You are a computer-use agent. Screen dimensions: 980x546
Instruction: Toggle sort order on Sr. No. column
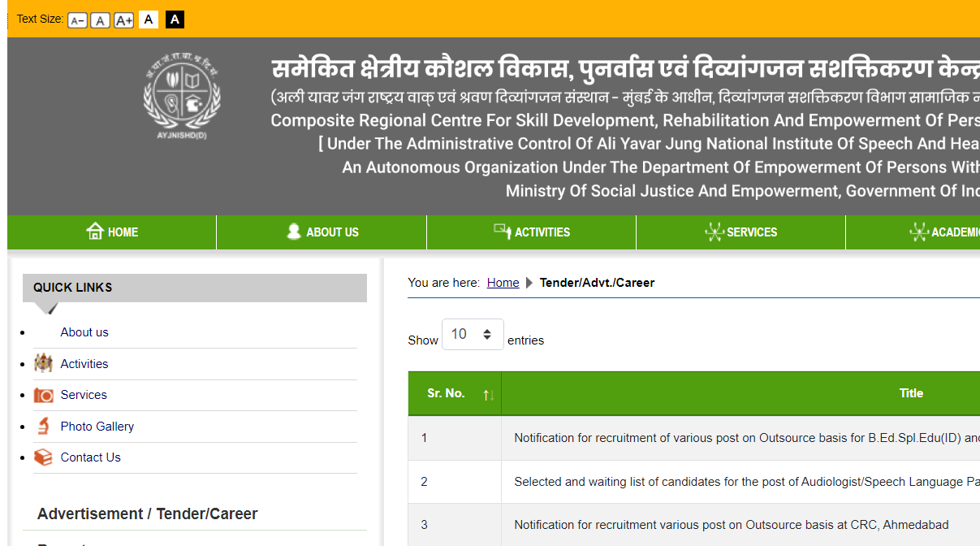pyautogui.click(x=487, y=393)
